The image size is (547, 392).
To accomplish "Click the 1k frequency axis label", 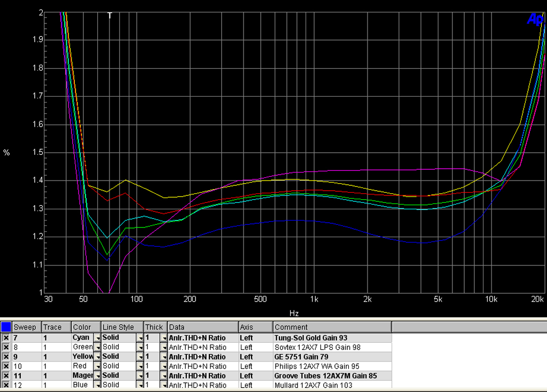I will pyautogui.click(x=314, y=299).
